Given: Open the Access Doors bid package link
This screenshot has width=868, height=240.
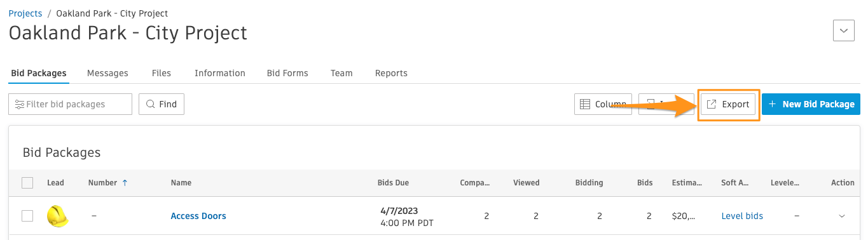Looking at the screenshot, I should [198, 216].
